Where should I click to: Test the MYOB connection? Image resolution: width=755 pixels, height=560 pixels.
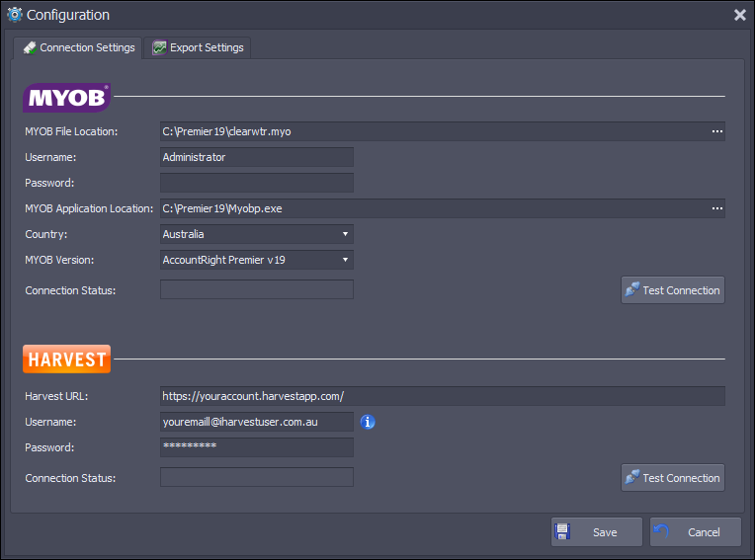point(673,290)
